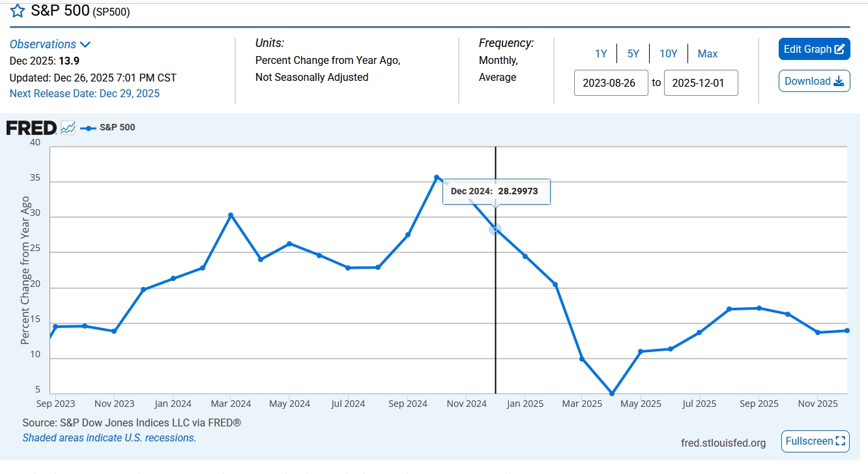Click the favorite star icon beside S&P 500
Screen dimensions: 868x474
(18, 10)
